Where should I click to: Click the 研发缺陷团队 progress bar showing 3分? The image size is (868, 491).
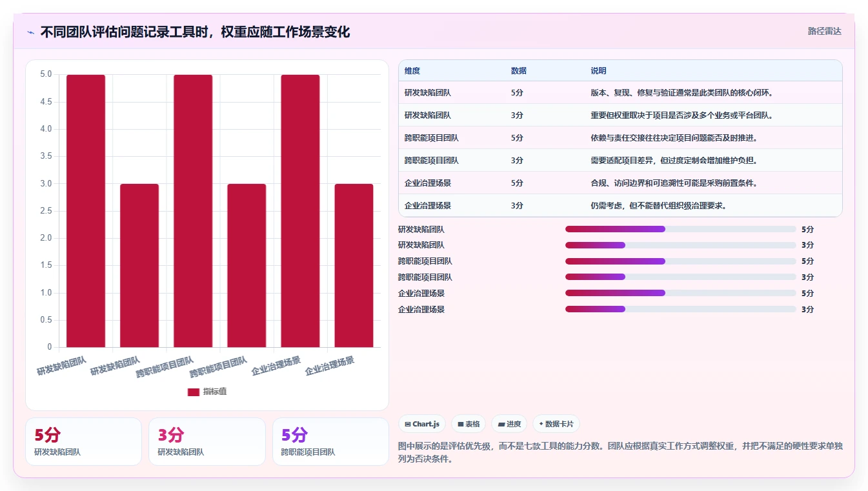pyautogui.click(x=680, y=245)
